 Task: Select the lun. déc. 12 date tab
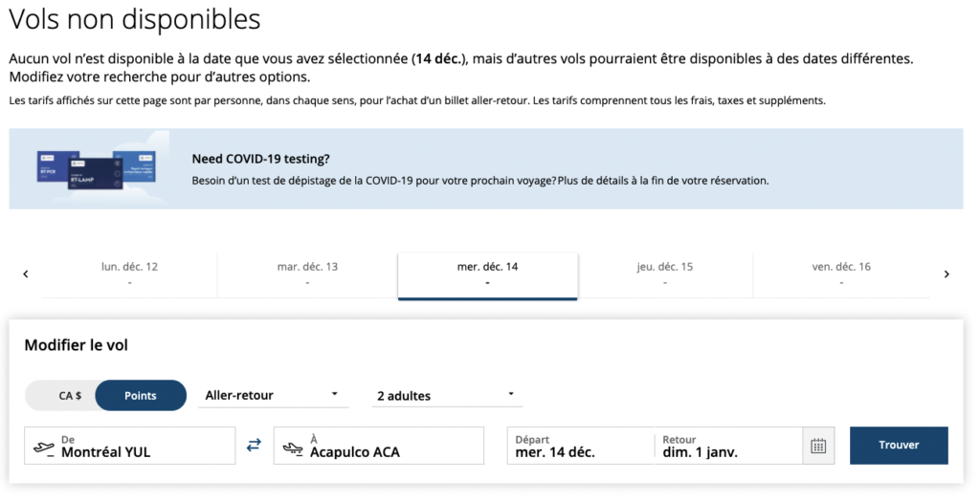click(x=129, y=274)
